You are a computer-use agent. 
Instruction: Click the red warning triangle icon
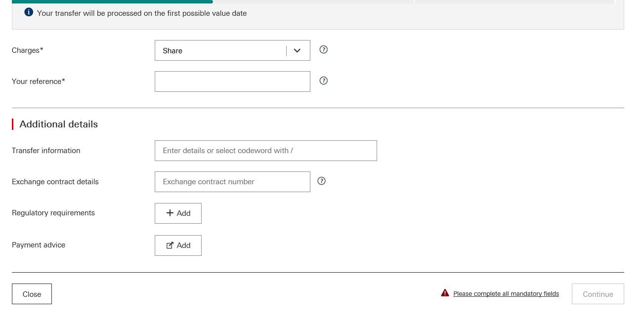[445, 293]
